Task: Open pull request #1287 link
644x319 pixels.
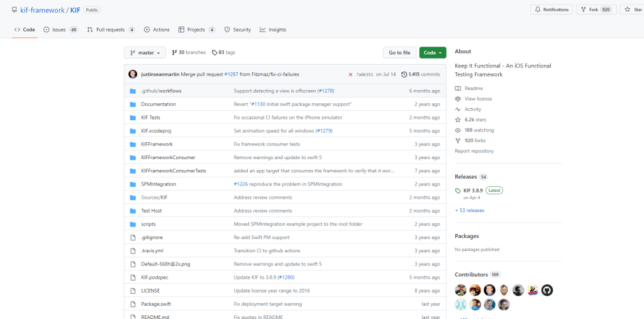Action: (231, 74)
